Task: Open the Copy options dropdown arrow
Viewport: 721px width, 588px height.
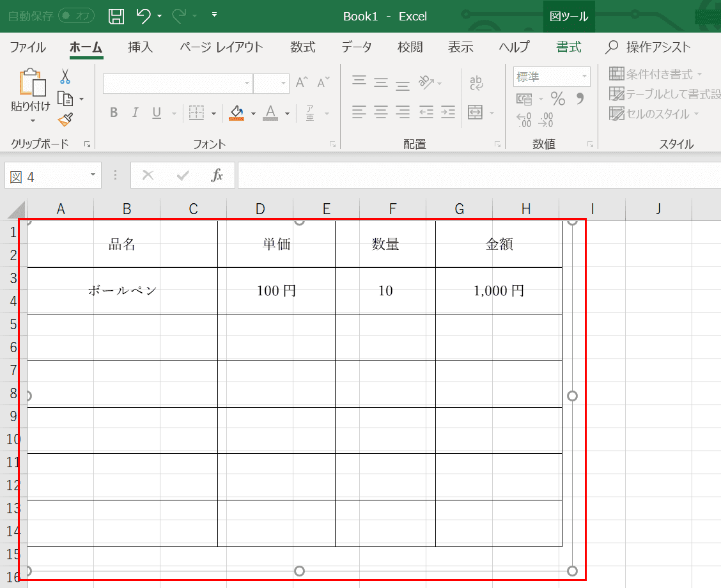Action: [82, 99]
